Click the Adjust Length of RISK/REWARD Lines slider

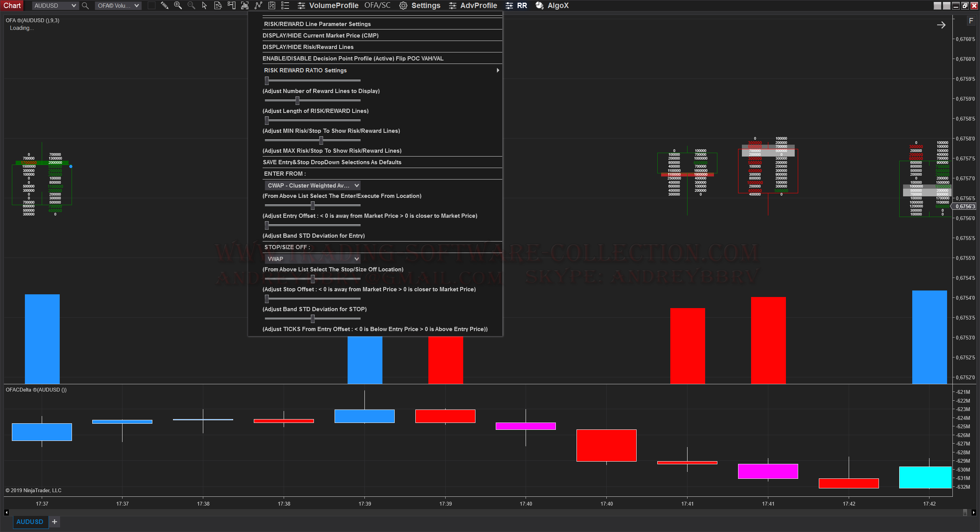(297, 101)
